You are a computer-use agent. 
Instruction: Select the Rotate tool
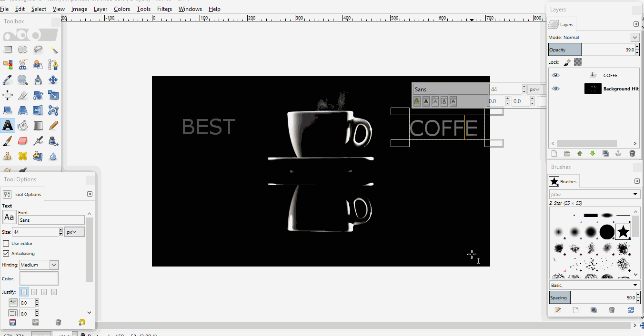point(38,95)
